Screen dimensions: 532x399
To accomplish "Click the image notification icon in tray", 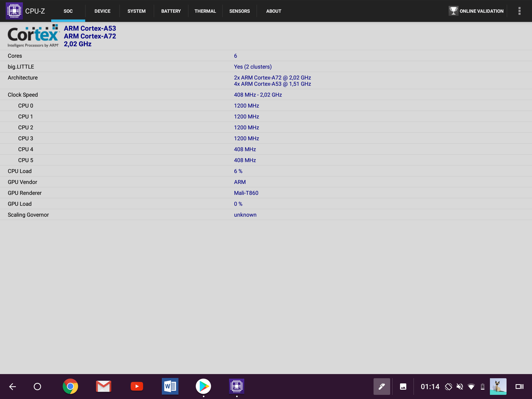I will pos(403,387).
